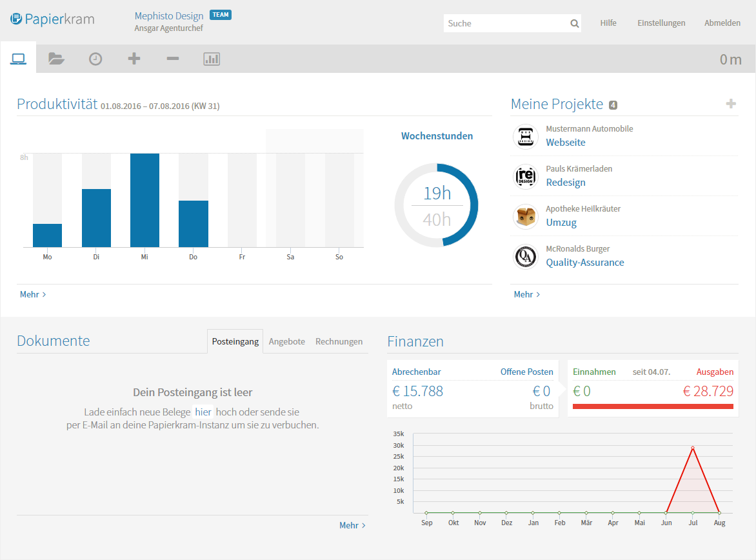The height and width of the screenshot is (560, 756).
Task: Click Mehr under Meine Projekte
Action: 527,294
